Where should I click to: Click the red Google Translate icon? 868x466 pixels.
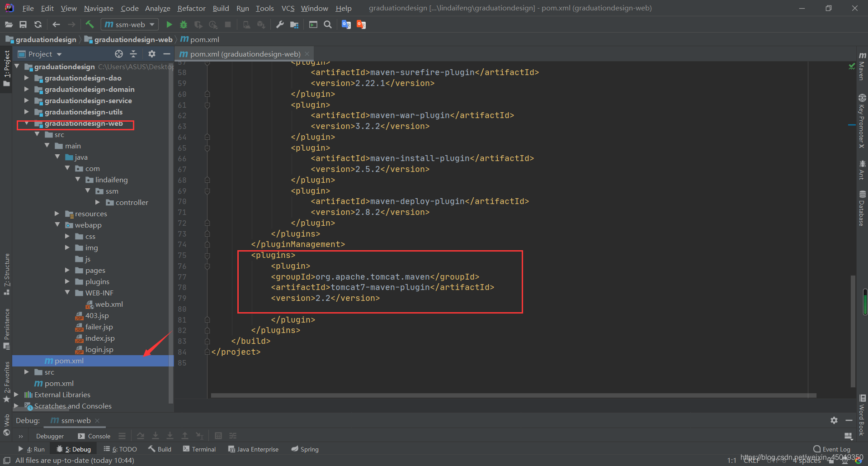(361, 24)
